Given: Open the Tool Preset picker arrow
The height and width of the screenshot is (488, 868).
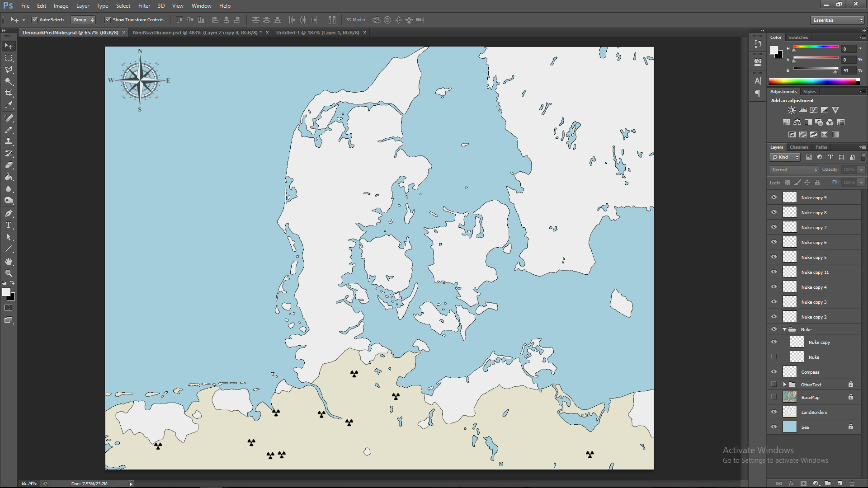Looking at the screenshot, I should coord(24,20).
